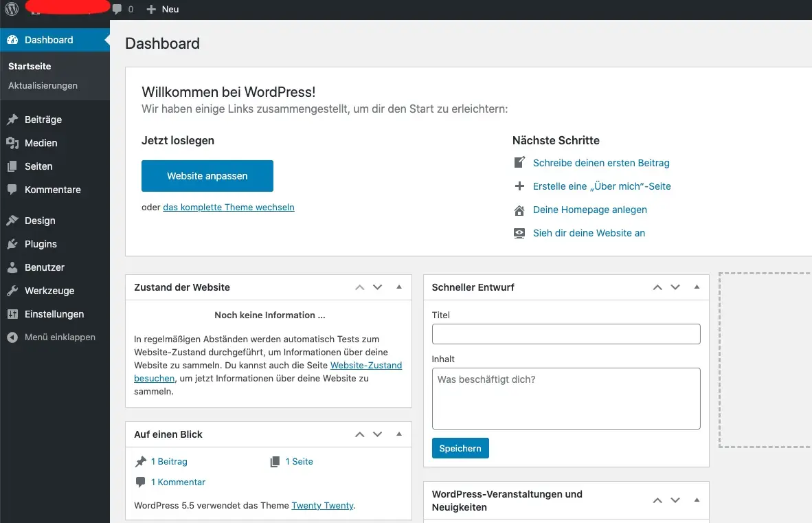The height and width of the screenshot is (523, 812).
Task: Click the screen icon beside Sieh dir deine Website an
Action: pyautogui.click(x=519, y=234)
